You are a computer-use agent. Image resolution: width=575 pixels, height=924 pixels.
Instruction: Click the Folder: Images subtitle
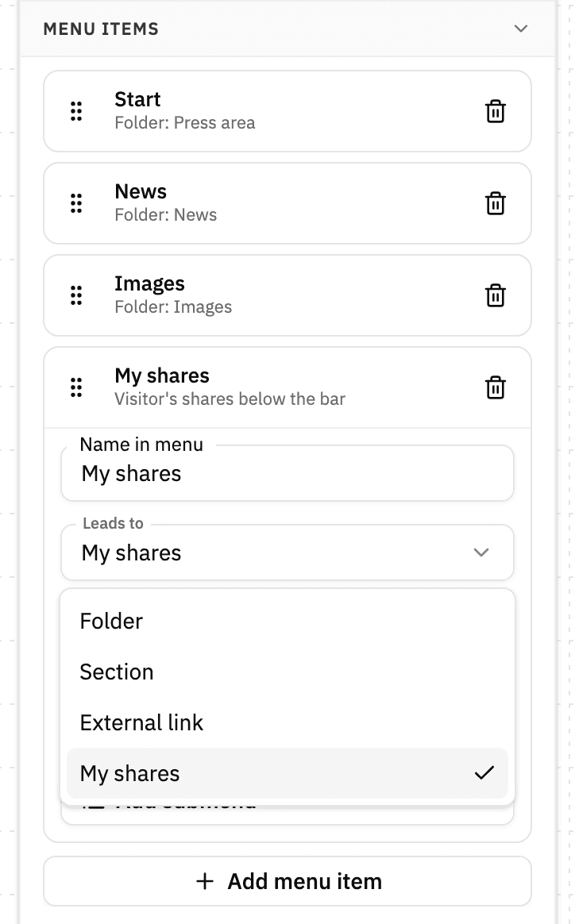[173, 307]
